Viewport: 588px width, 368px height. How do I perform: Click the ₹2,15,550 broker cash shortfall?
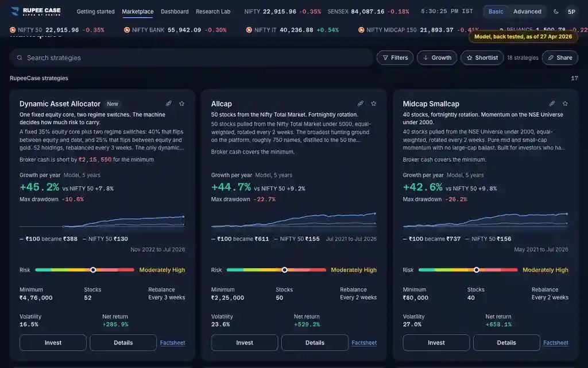click(x=95, y=160)
